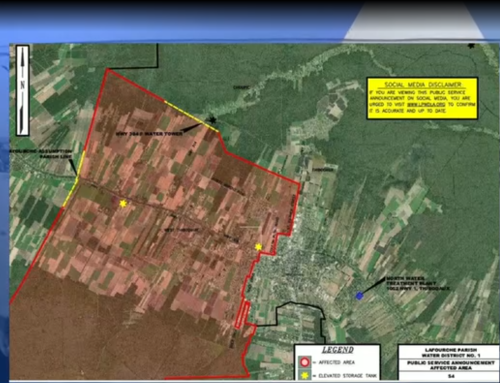500x383 pixels.
Task: Click the red circle Affected Area legend symbol
Action: coord(305,362)
